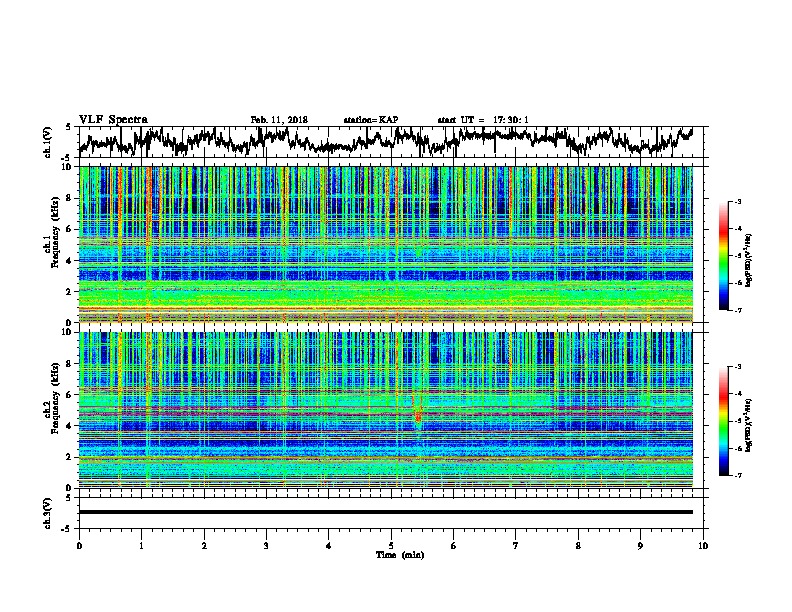Click the -3 label on ch.1 color scale
The width and height of the screenshot is (792, 612).
(738, 201)
